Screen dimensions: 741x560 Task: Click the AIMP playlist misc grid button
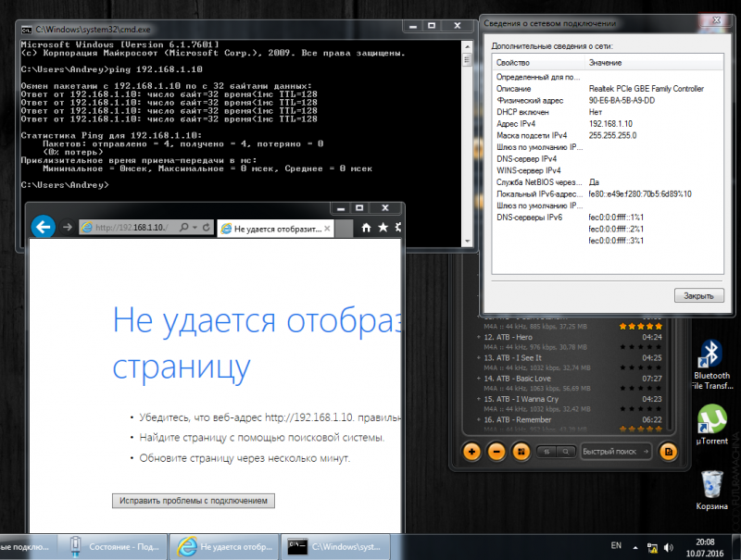[x=521, y=452]
